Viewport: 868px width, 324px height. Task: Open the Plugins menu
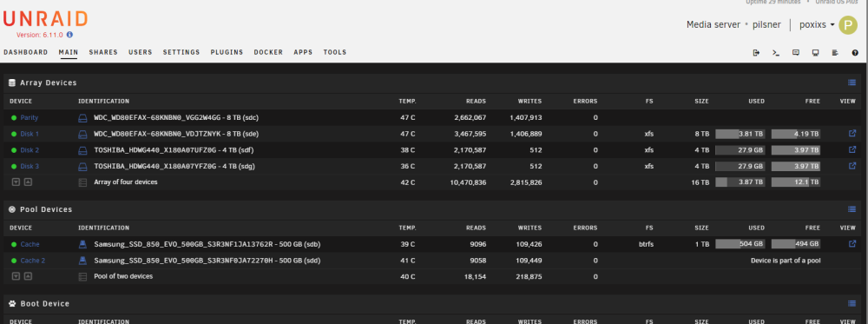pos(227,53)
